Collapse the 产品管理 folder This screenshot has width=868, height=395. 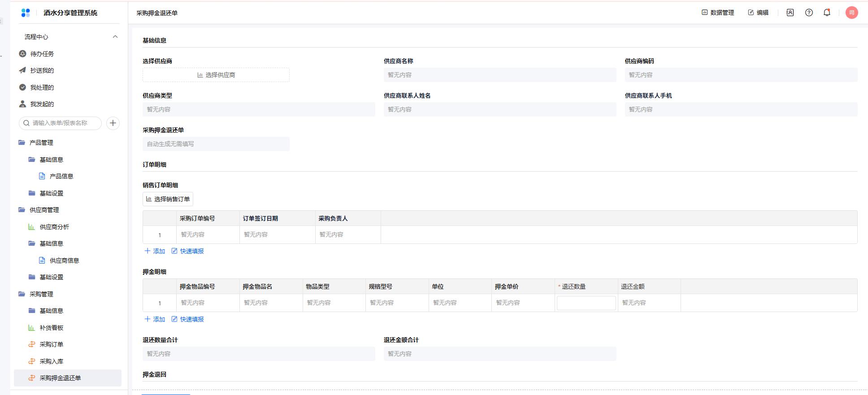tap(68, 143)
